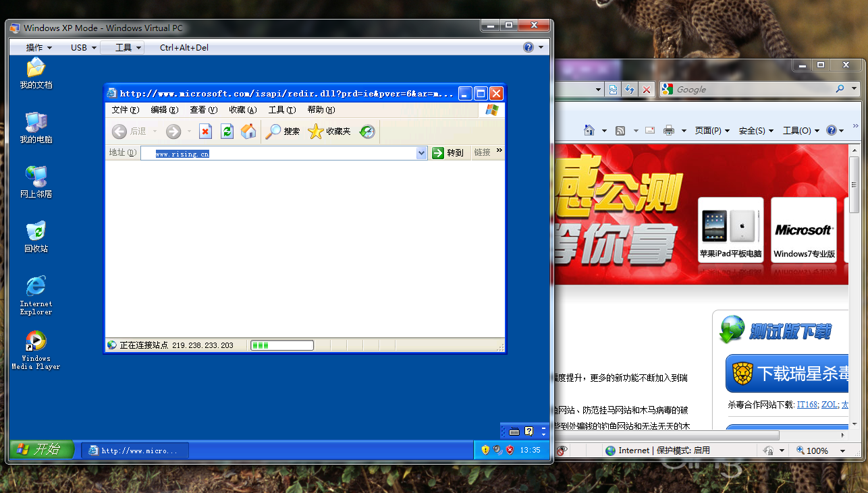868x493 pixels.
Task: Click the IE6 address field with www.rising.cn
Action: [x=283, y=153]
